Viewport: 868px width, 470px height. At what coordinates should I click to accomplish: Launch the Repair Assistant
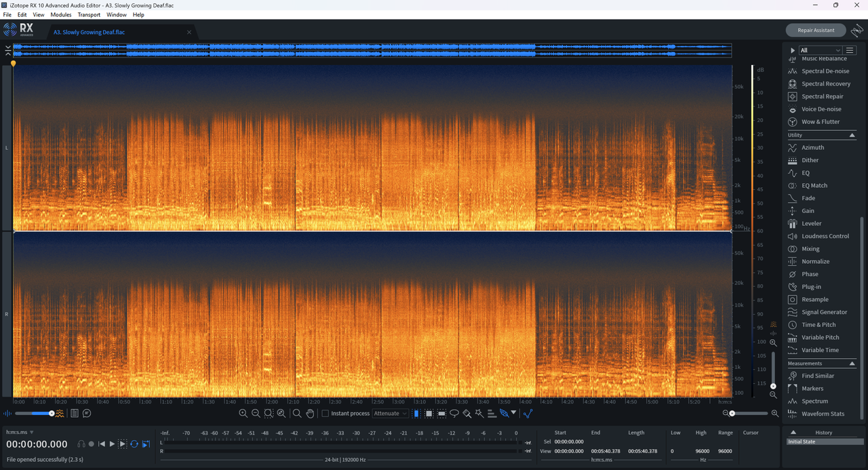click(x=816, y=31)
